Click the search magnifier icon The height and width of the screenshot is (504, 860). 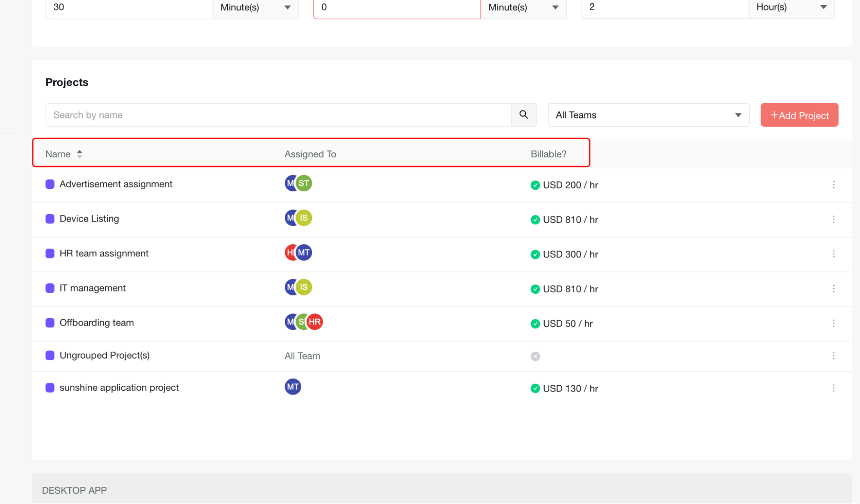coord(524,114)
